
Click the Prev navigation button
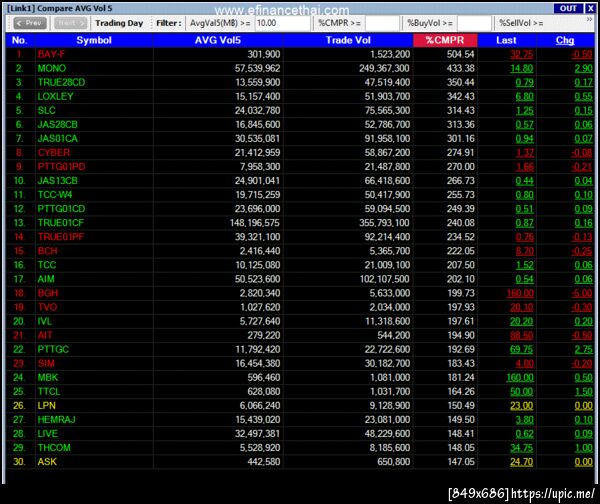pyautogui.click(x=30, y=23)
